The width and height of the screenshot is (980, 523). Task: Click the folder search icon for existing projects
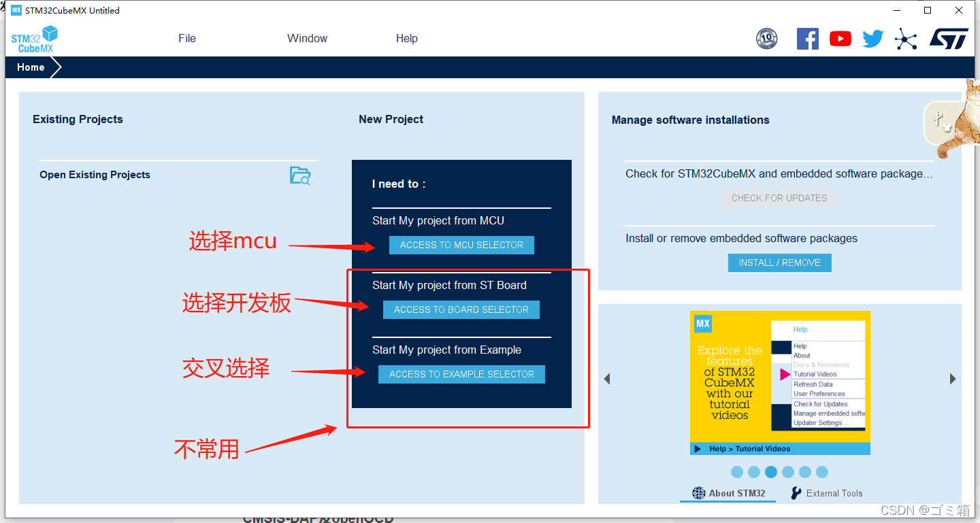300,175
